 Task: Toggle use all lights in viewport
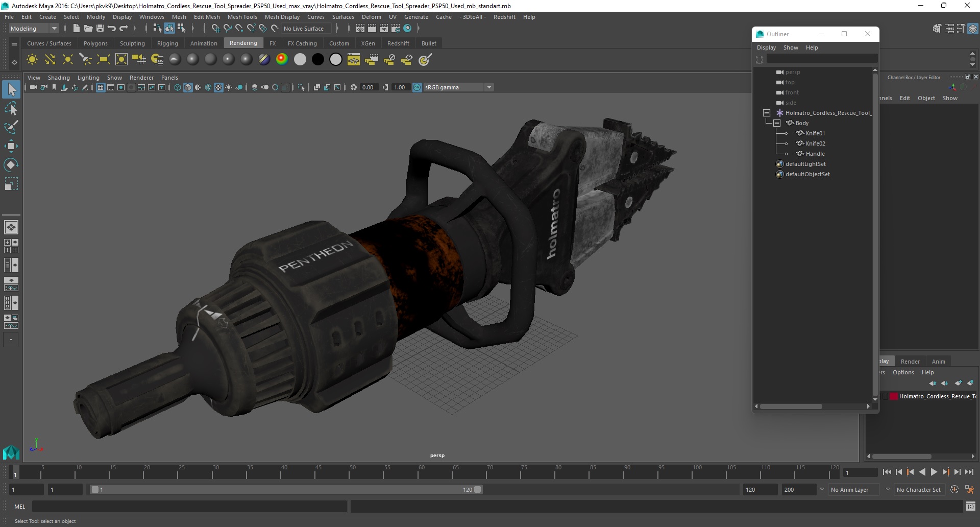(x=229, y=87)
